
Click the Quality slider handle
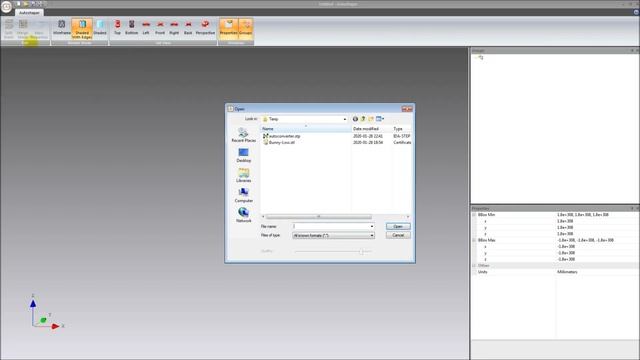[361, 251]
